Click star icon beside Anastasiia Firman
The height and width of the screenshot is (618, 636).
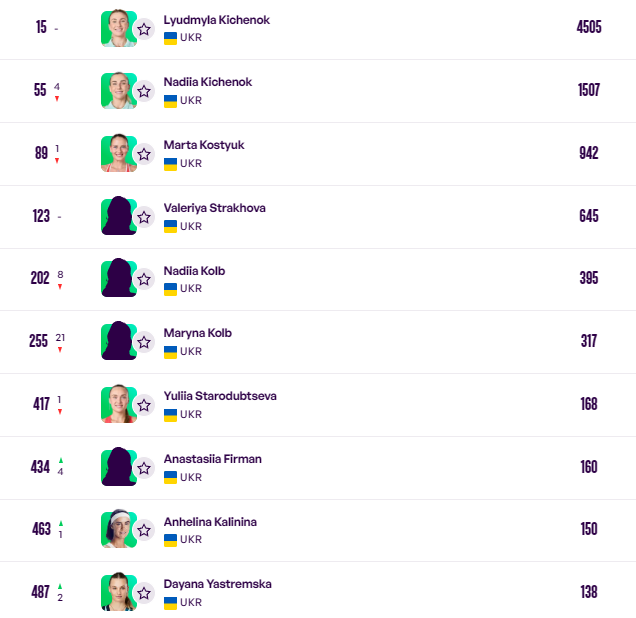click(x=144, y=468)
